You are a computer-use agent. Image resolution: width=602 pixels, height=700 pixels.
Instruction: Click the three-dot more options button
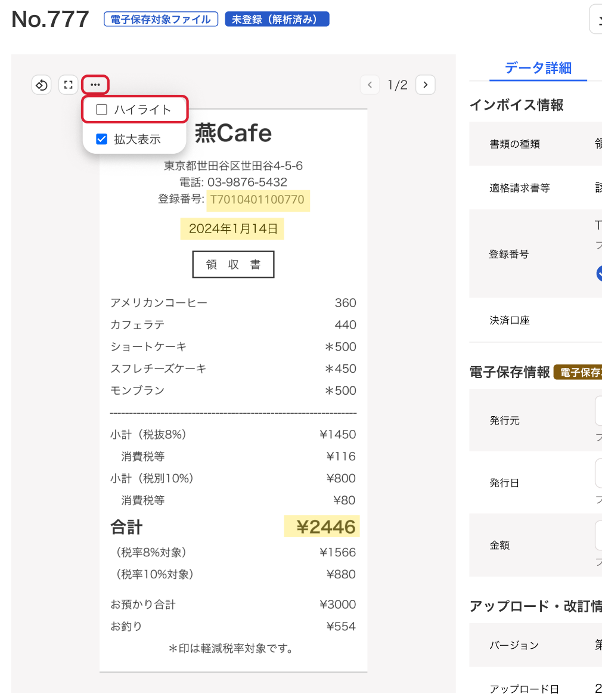point(95,85)
